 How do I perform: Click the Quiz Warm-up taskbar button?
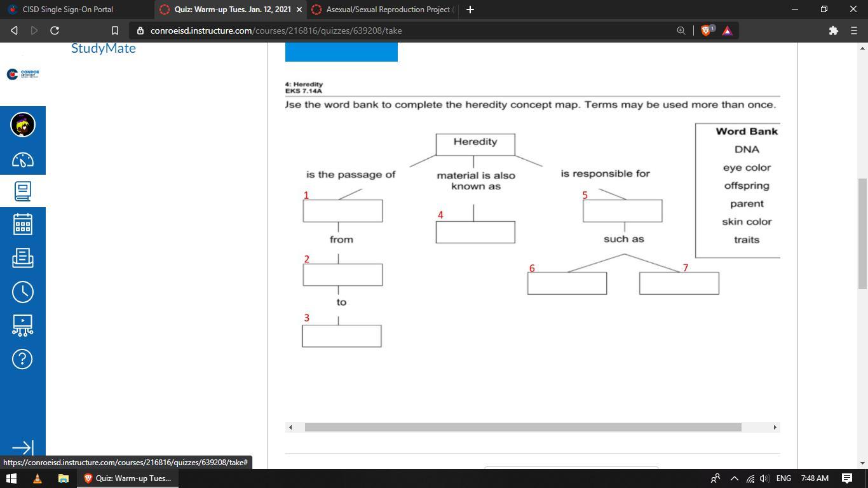[128, 478]
